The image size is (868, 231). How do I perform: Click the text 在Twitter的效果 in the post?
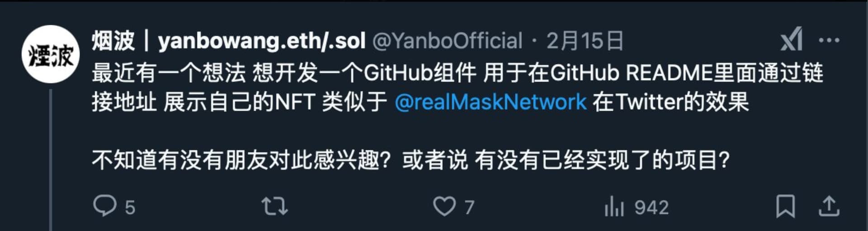click(x=671, y=102)
